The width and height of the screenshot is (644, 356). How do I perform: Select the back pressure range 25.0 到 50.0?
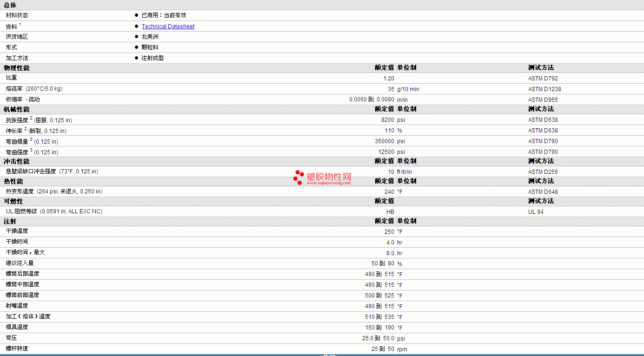coord(378,338)
